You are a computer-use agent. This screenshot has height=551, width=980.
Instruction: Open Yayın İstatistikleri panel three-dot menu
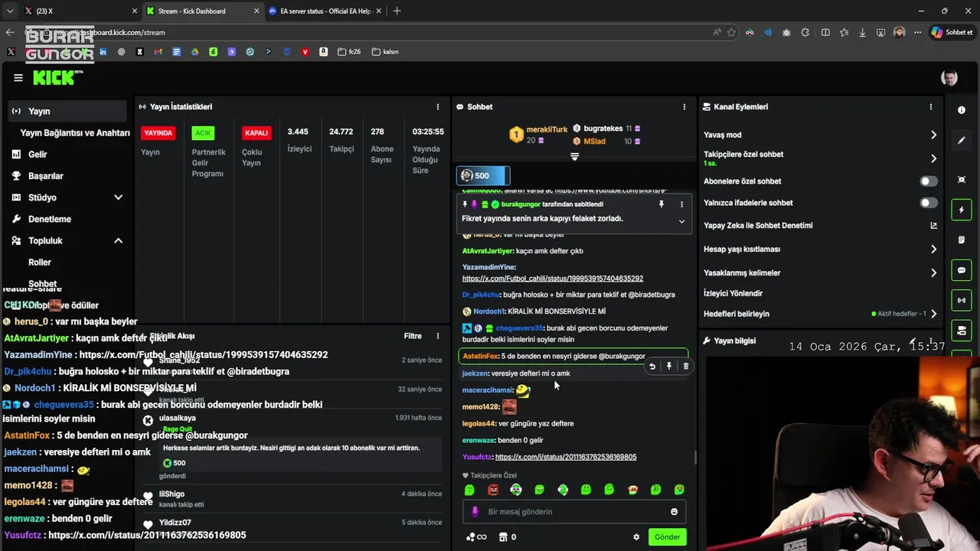pos(438,107)
